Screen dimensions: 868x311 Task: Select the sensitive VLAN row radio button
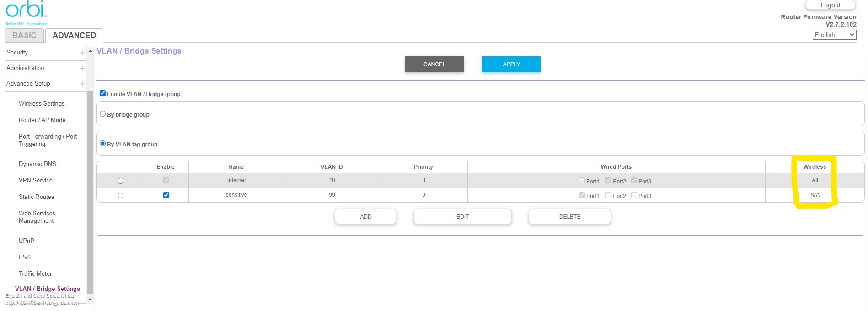[120, 196]
